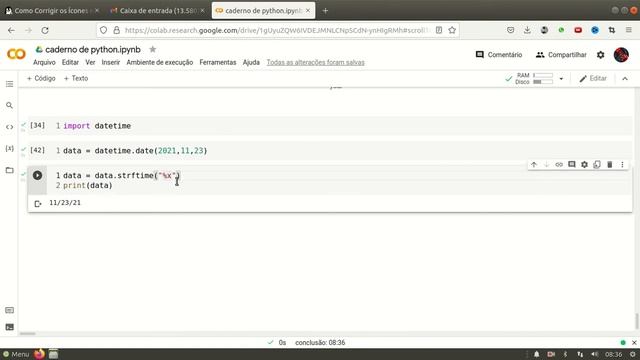Go back in browser history
Image resolution: width=640 pixels, height=360 pixels.
tap(11, 30)
